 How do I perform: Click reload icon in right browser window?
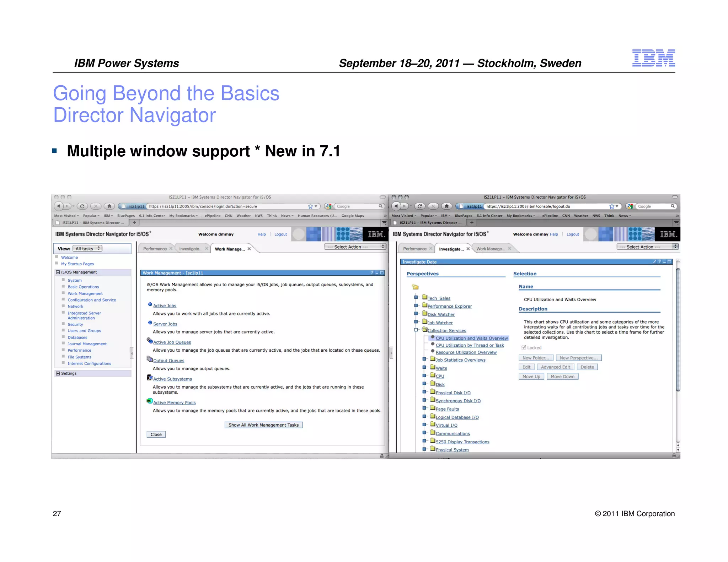click(x=420, y=206)
